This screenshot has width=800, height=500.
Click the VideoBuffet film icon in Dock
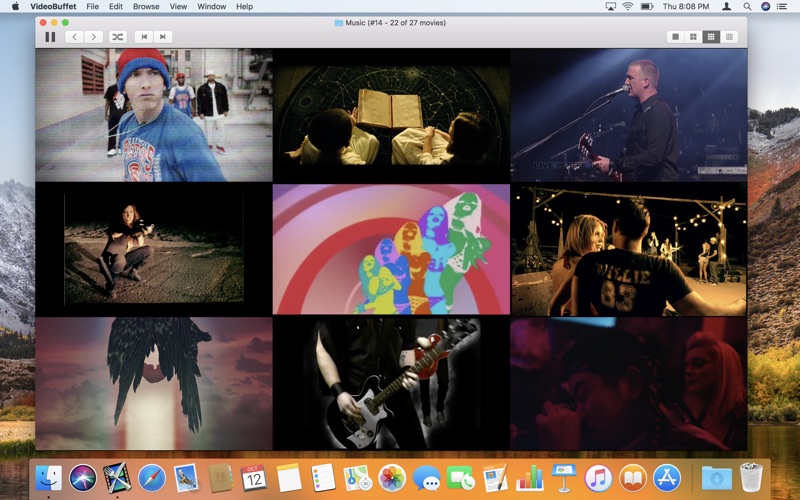pyautogui.click(x=117, y=478)
